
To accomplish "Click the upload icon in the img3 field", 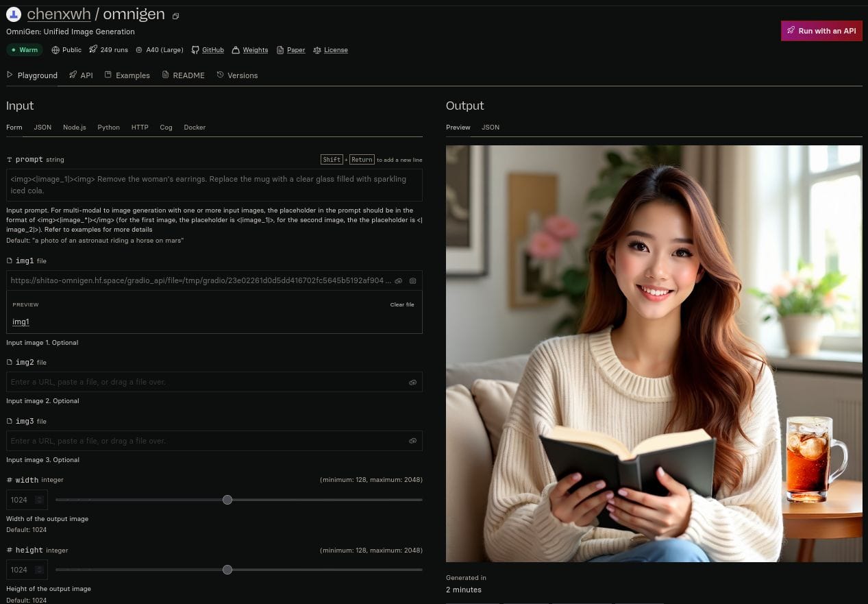I will point(412,441).
